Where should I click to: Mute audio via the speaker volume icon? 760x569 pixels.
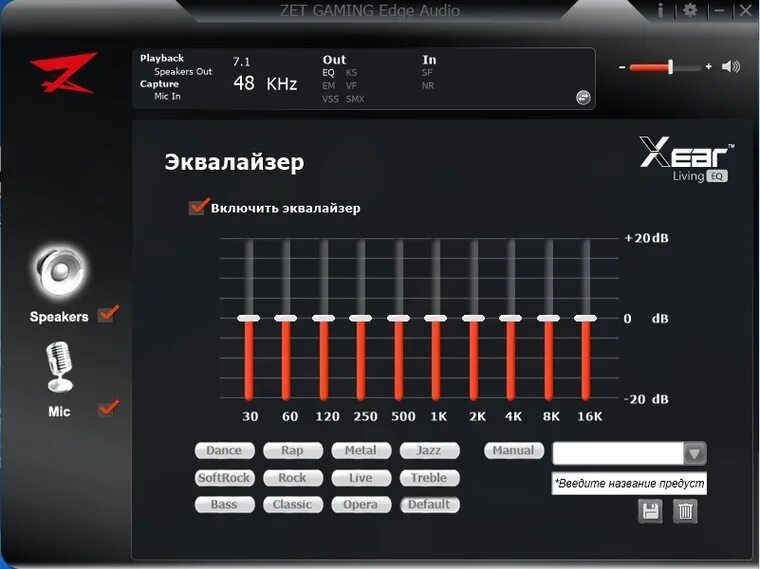point(731,66)
